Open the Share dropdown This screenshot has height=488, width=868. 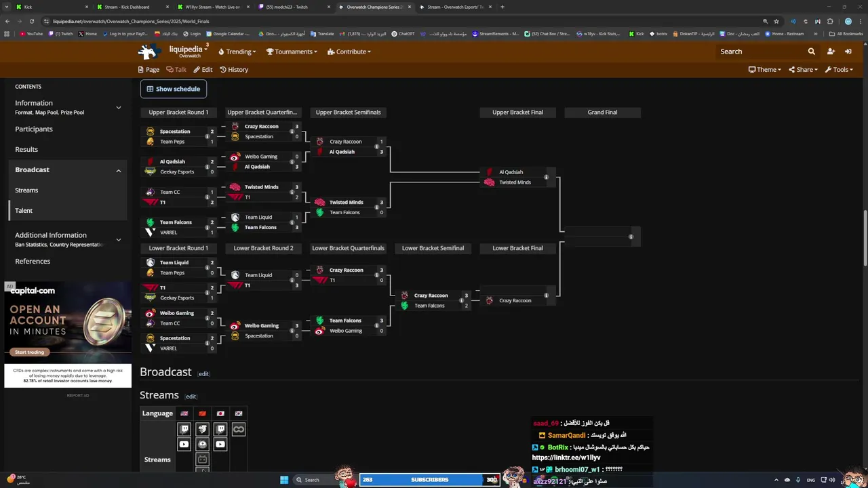pos(803,70)
